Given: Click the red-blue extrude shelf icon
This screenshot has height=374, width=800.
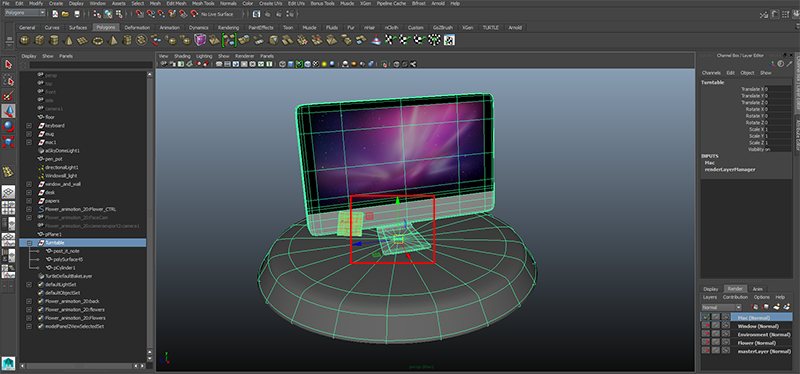Looking at the screenshot, I should point(377,40).
